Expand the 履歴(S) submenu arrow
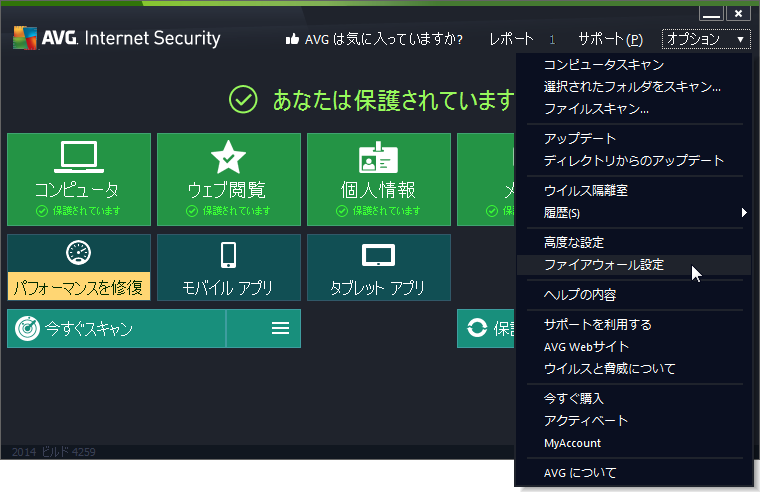760x492 pixels. click(743, 212)
